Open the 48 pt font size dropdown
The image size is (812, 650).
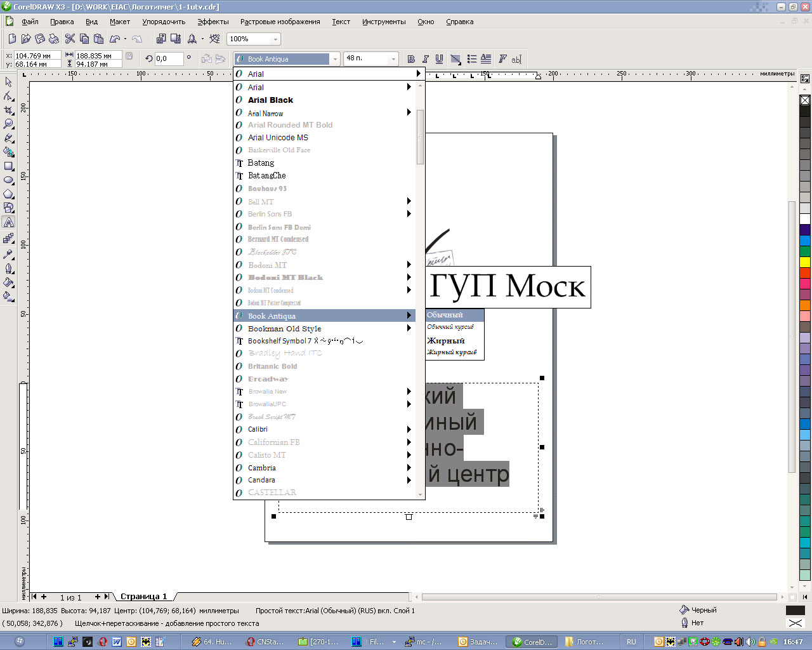click(393, 59)
